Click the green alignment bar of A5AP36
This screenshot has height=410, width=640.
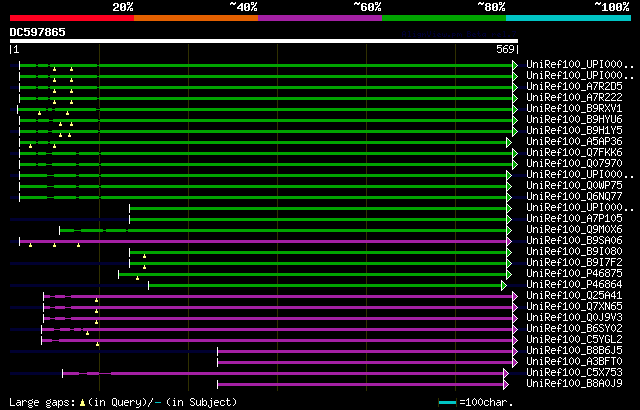tap(263, 142)
